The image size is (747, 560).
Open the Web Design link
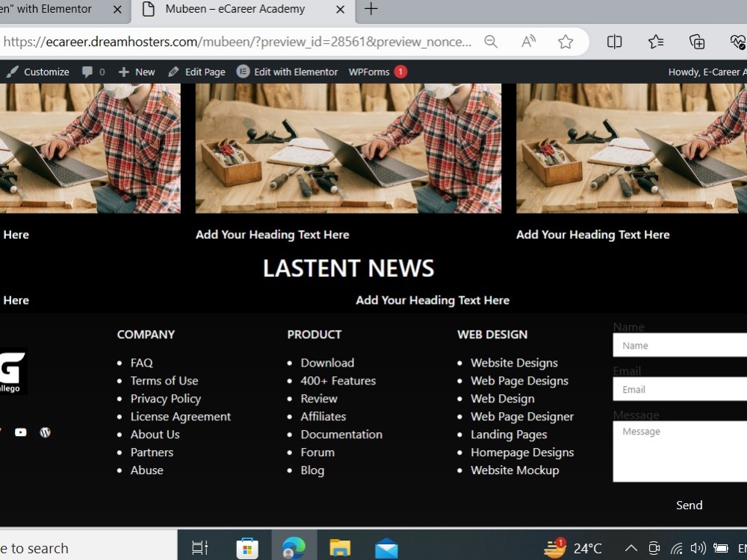click(x=503, y=399)
